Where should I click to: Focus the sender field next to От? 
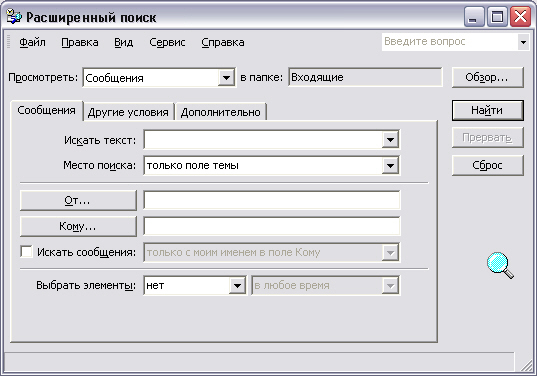pos(272,200)
